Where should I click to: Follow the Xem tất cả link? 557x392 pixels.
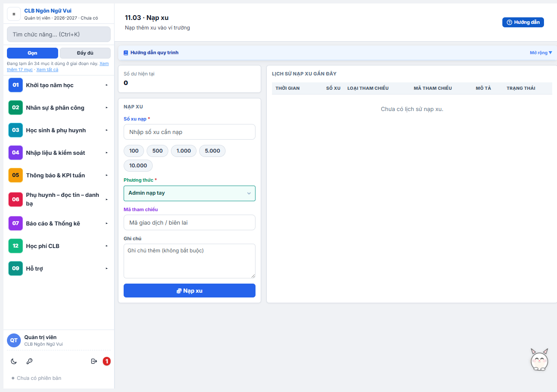click(47, 69)
